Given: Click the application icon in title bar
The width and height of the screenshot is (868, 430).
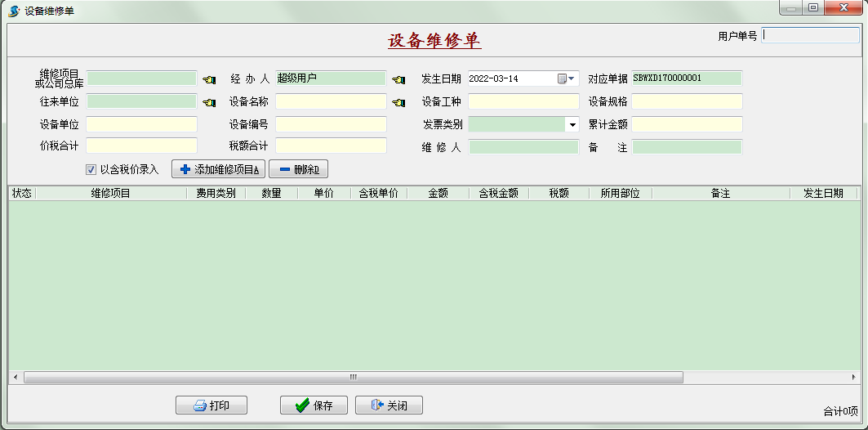Looking at the screenshot, I should [14, 10].
